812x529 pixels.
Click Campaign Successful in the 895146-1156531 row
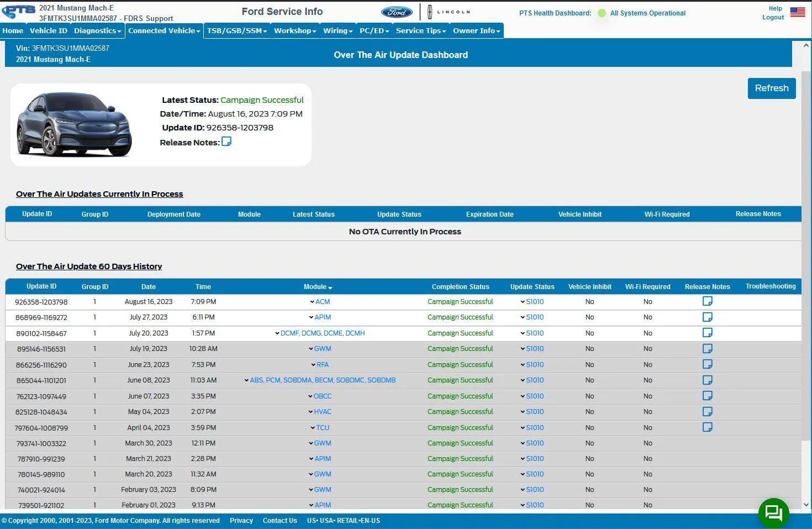point(460,349)
